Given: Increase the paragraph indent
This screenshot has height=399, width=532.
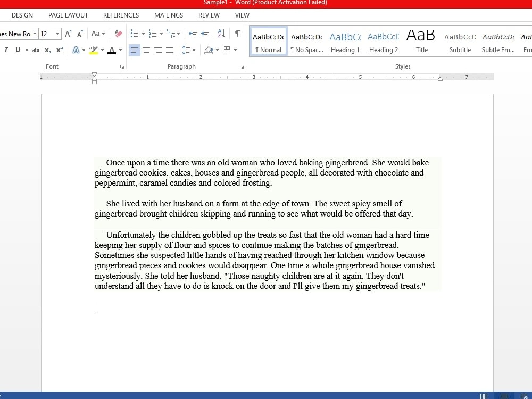Looking at the screenshot, I should (205, 33).
